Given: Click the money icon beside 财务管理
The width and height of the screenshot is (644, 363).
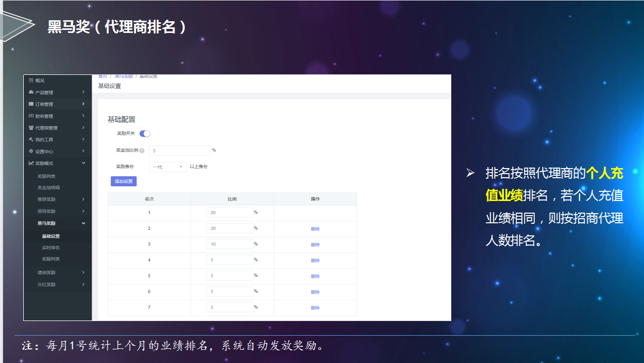Looking at the screenshot, I should [x=31, y=116].
